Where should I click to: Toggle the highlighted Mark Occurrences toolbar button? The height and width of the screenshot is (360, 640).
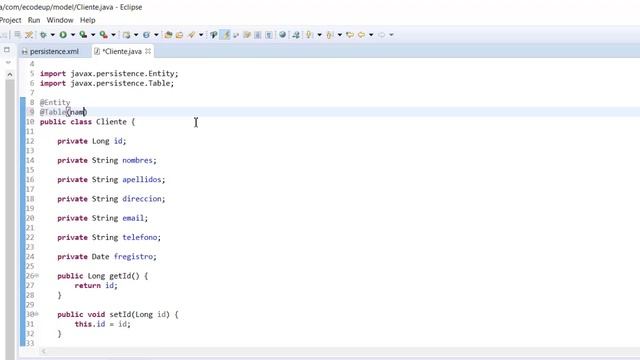point(225,35)
